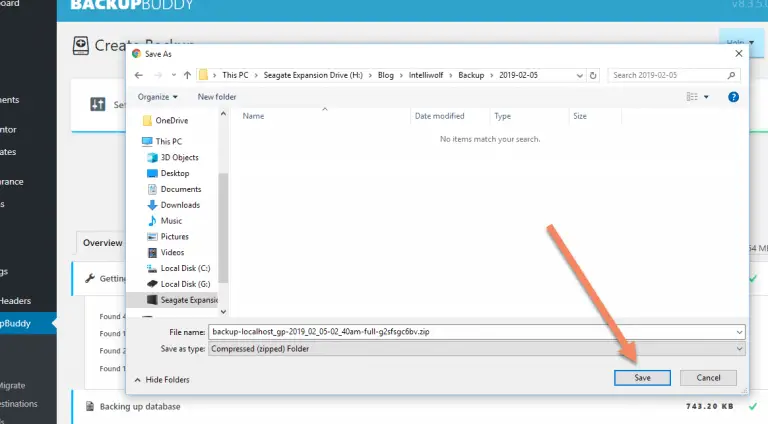768x424 pixels.
Task: Open the Music folder
Action: pos(165,221)
